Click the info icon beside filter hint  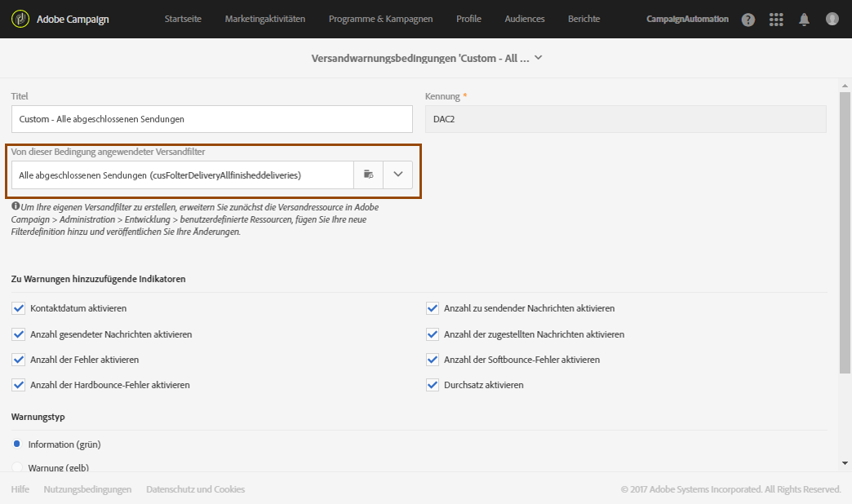point(16,206)
